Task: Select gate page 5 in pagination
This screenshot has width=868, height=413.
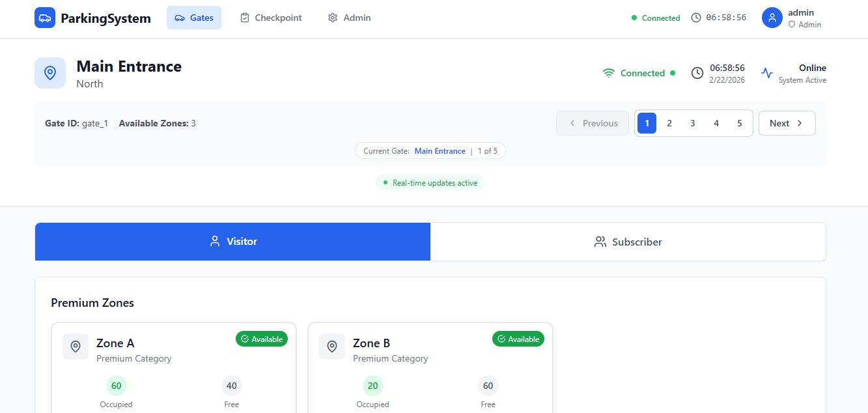Action: 739,123
